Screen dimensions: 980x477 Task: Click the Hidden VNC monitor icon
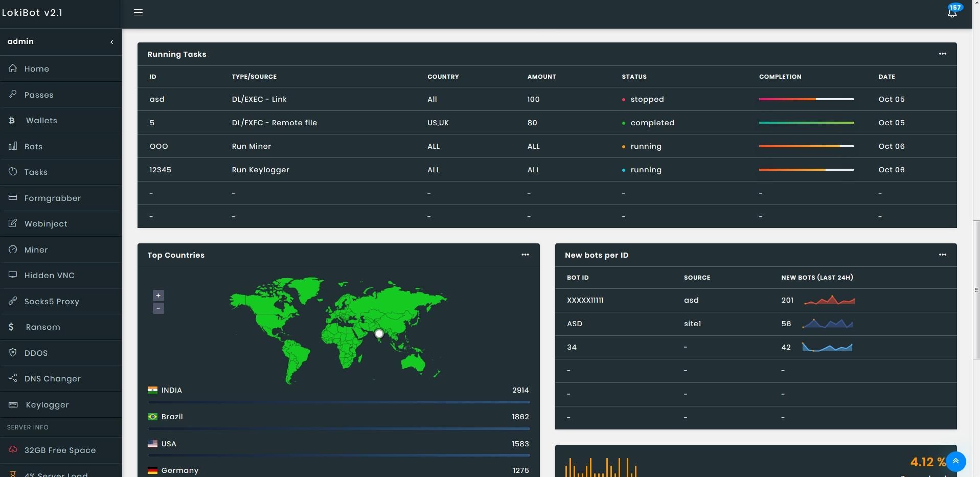click(13, 275)
